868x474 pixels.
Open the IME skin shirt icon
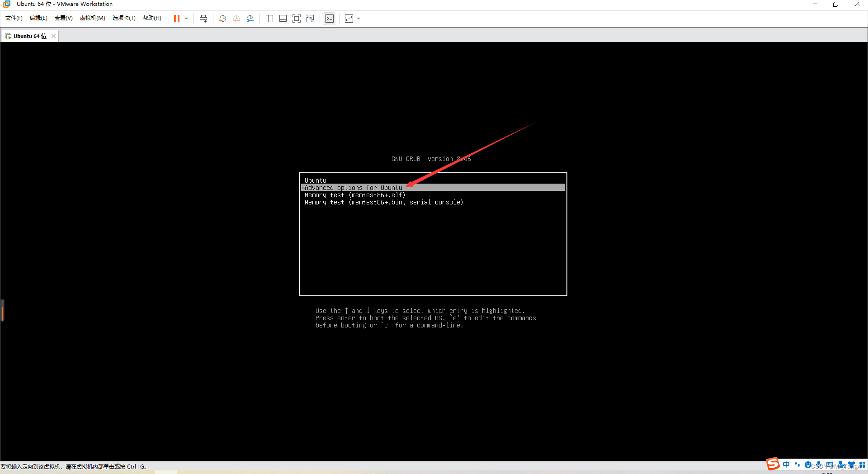point(852,465)
